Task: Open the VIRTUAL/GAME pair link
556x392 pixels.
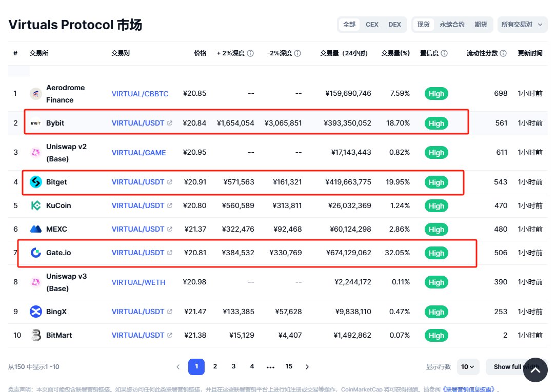Action: 138,153
